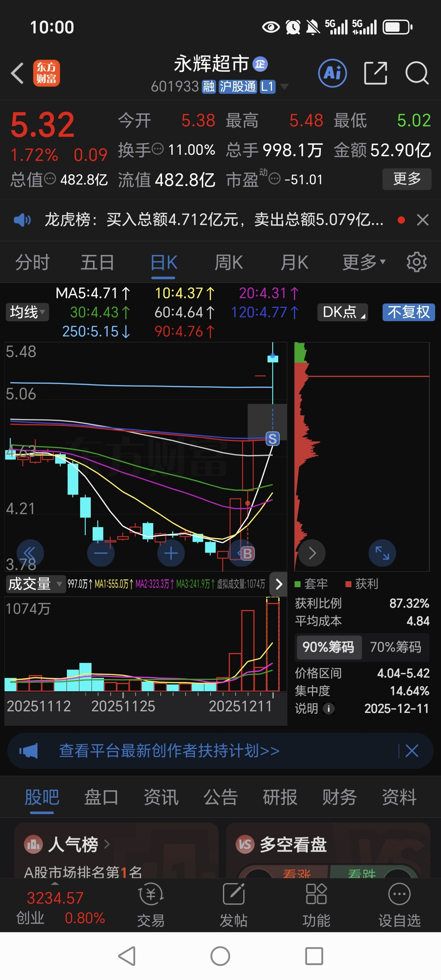Tap 更多 button for more quote data
The height and width of the screenshot is (980, 441).
click(407, 178)
